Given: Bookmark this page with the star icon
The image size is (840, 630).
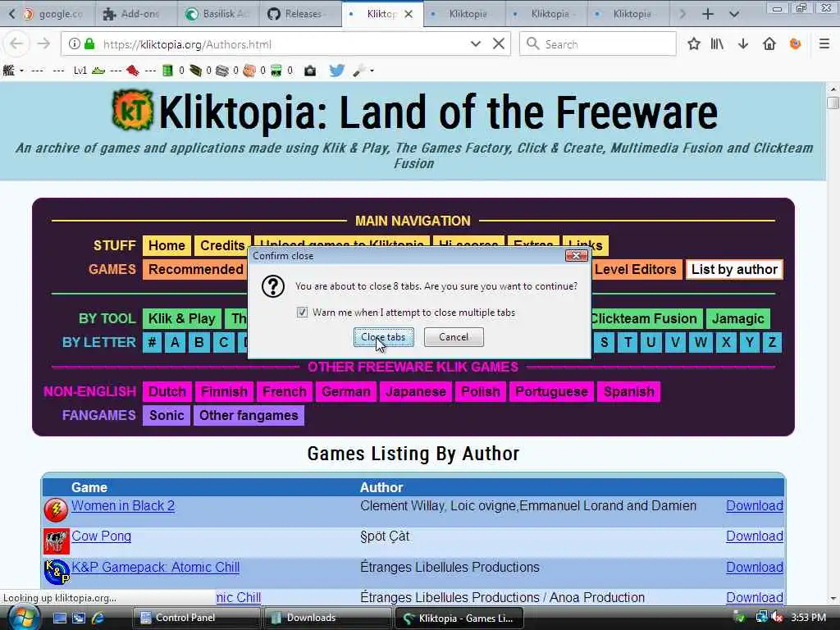Looking at the screenshot, I should pyautogui.click(x=694, y=44).
